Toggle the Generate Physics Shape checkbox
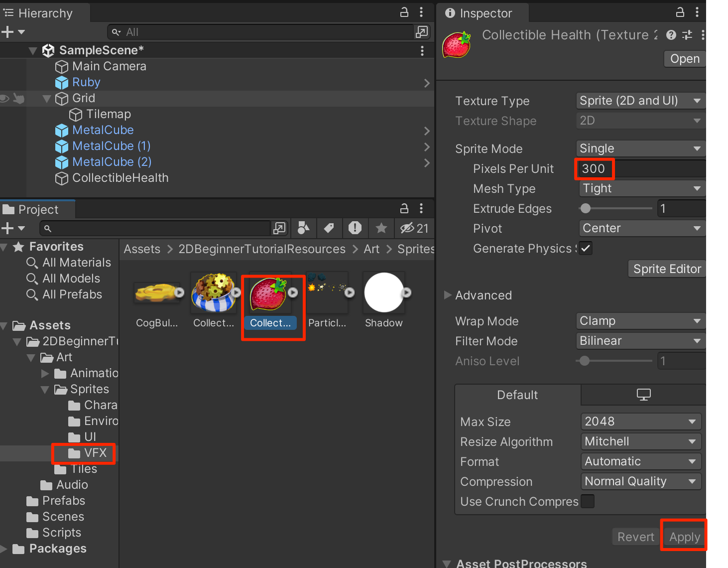The height and width of the screenshot is (568, 728). point(586,248)
